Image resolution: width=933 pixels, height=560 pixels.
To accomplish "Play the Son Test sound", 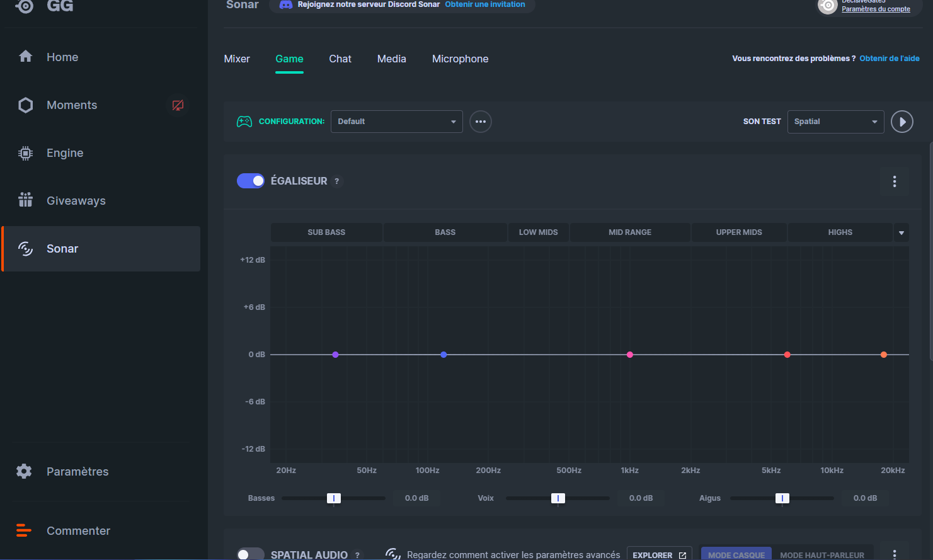I will tap(902, 122).
